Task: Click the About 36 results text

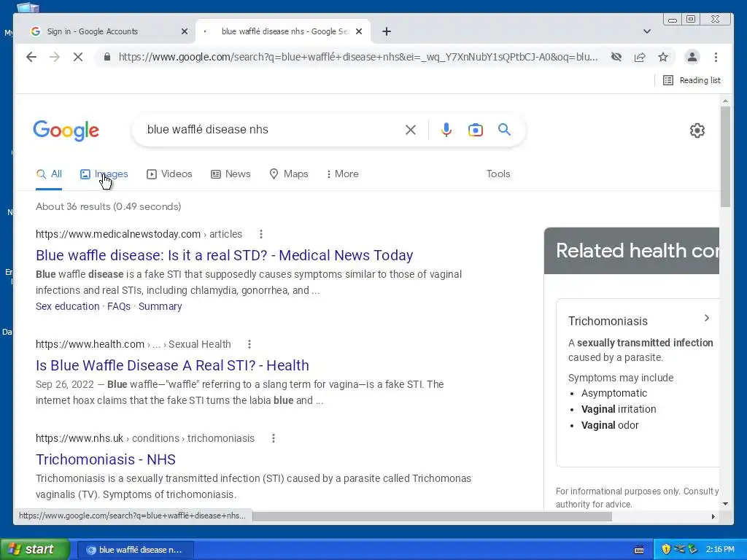Action: (x=109, y=206)
